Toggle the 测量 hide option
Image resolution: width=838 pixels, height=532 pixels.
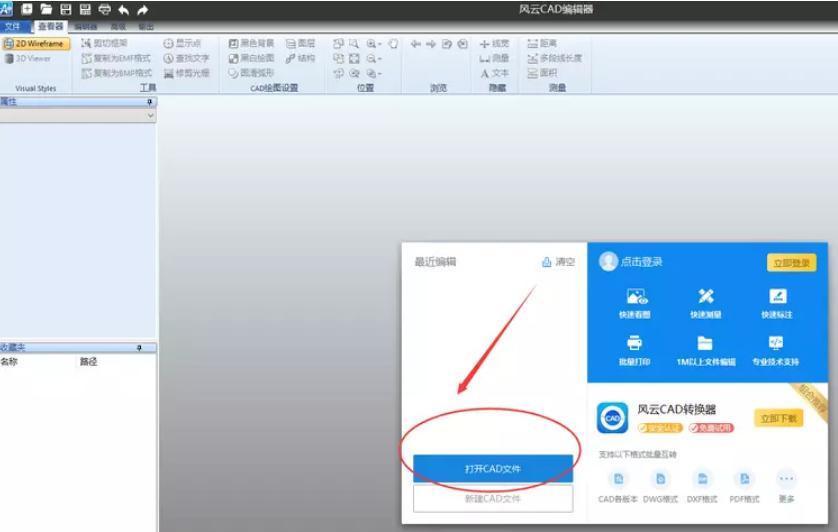[x=494, y=58]
